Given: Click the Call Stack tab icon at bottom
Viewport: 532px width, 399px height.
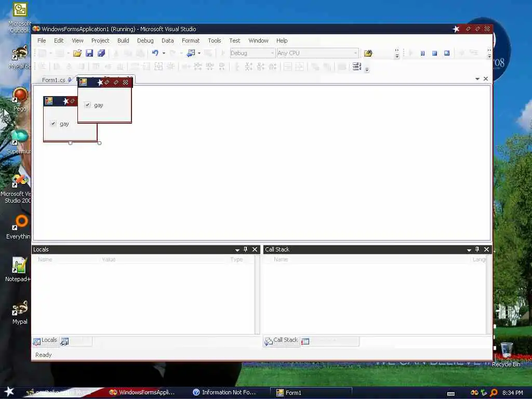Looking at the screenshot, I should 269,341.
